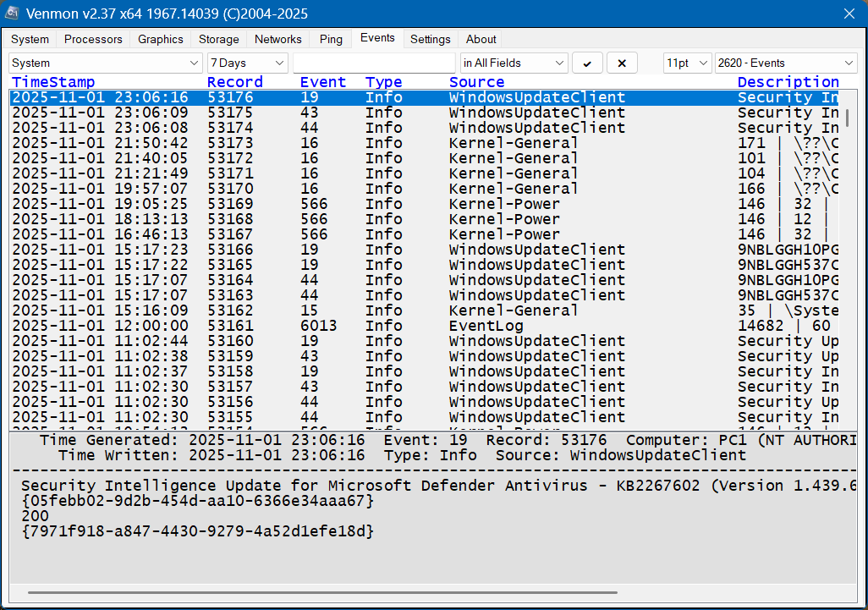Viewport: 868px width, 610px height.
Task: Sort by the Record column header
Action: (234, 82)
